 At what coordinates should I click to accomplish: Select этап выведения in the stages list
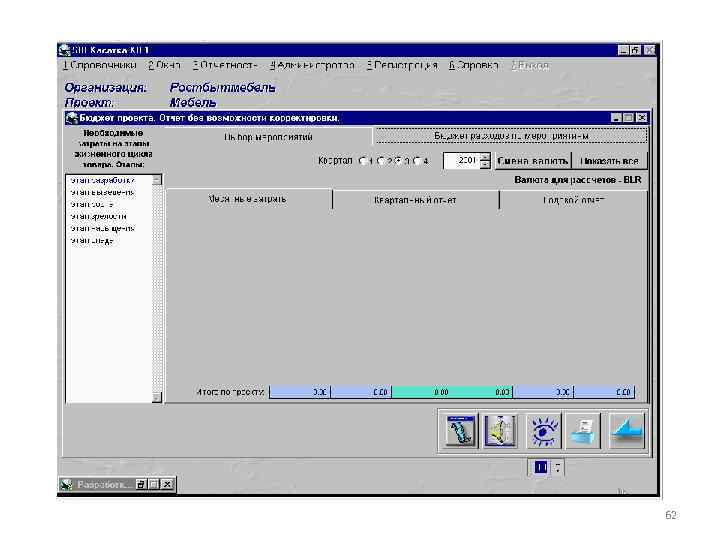(x=102, y=192)
